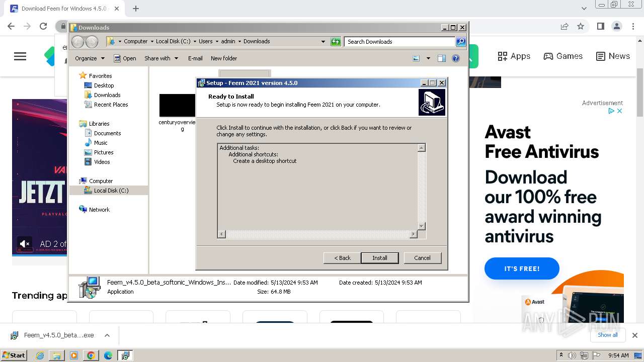
Task: Open Apps section on Softonic
Action: pyautogui.click(x=514, y=56)
